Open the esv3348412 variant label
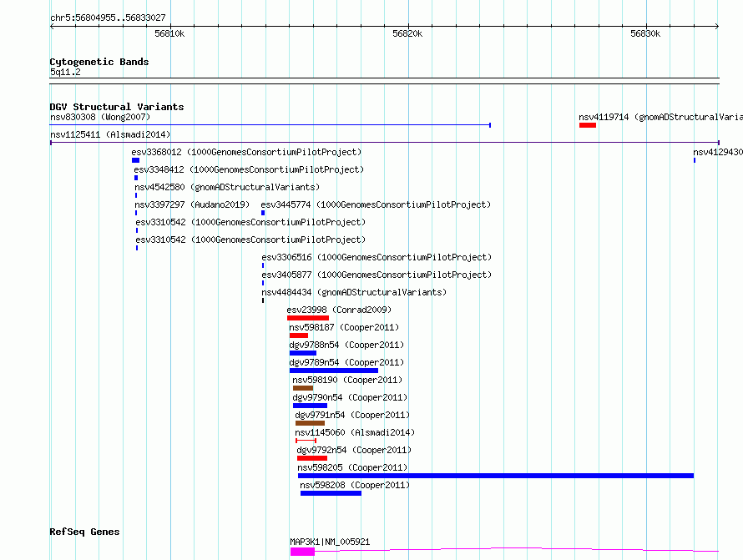Viewport: 743px width, 560px height. (249, 169)
